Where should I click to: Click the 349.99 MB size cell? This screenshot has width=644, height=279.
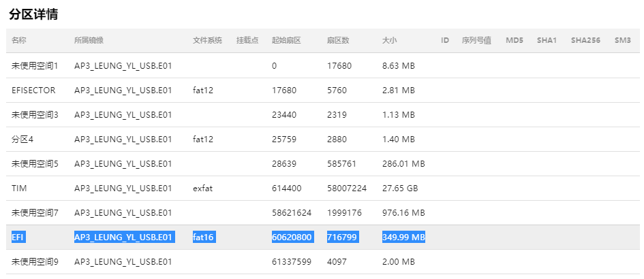click(403, 237)
